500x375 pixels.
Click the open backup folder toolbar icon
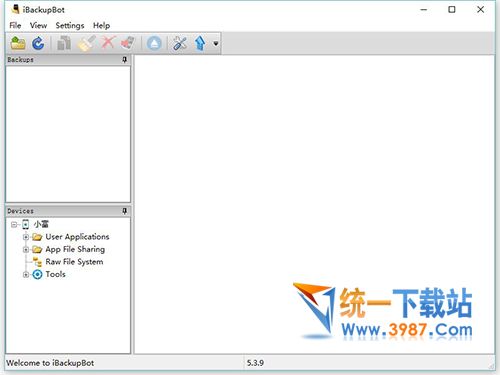tap(18, 43)
